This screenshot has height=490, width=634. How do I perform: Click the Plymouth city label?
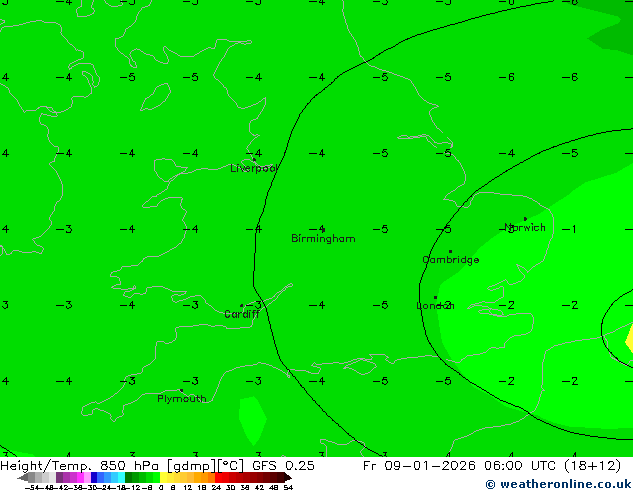pos(182,399)
